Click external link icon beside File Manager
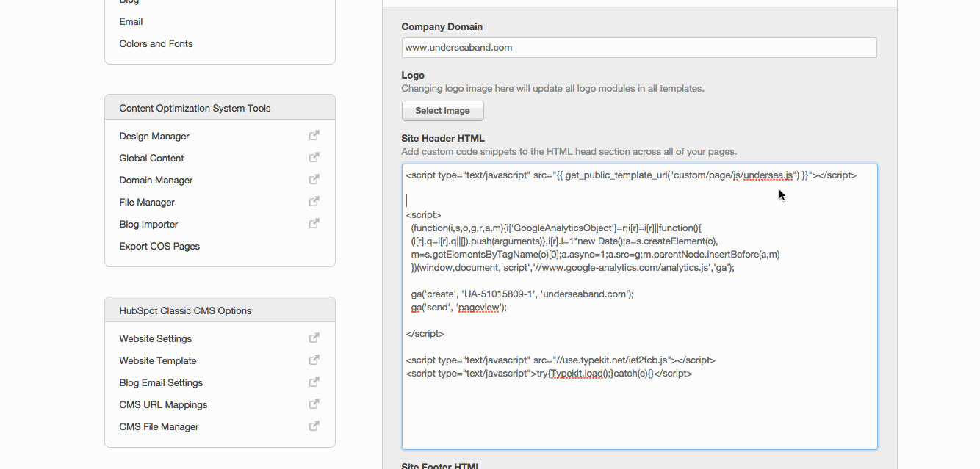Viewport: 980px width, 469px height. [314, 202]
